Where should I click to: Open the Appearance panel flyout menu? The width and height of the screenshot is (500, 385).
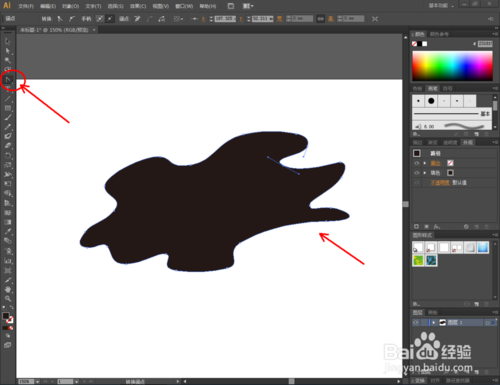(494, 143)
